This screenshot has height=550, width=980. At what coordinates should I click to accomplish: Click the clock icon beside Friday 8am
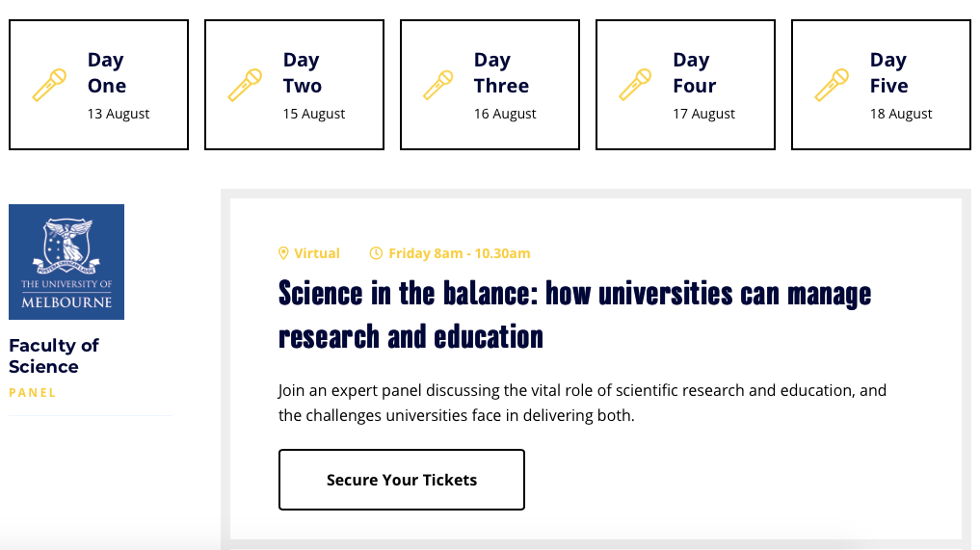click(x=376, y=253)
